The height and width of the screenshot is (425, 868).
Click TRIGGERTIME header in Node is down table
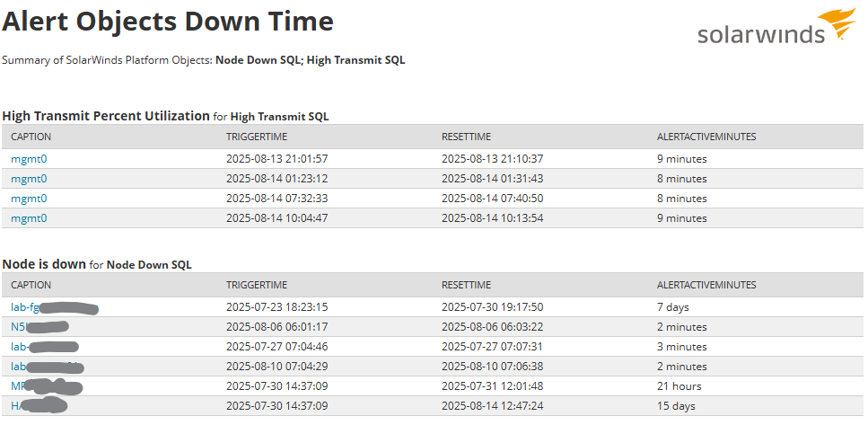coord(257,286)
